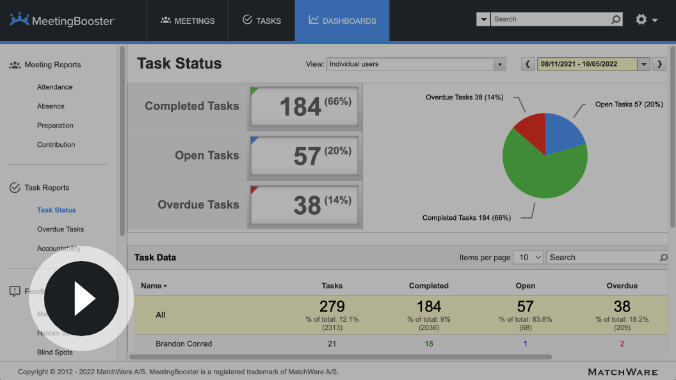The image size is (676, 380).
Task: Open the Tasks tab
Action: coord(262,21)
